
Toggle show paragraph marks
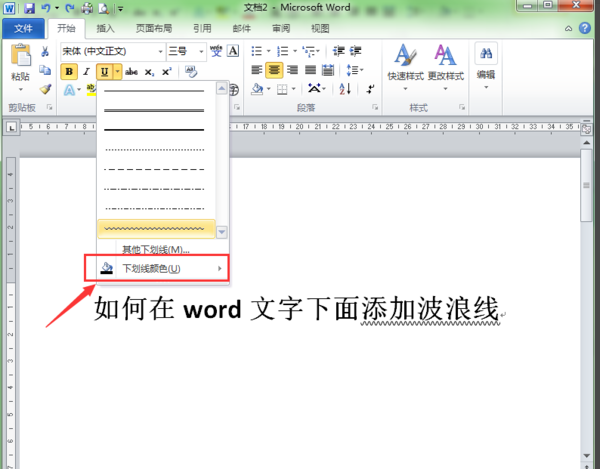coord(370,89)
